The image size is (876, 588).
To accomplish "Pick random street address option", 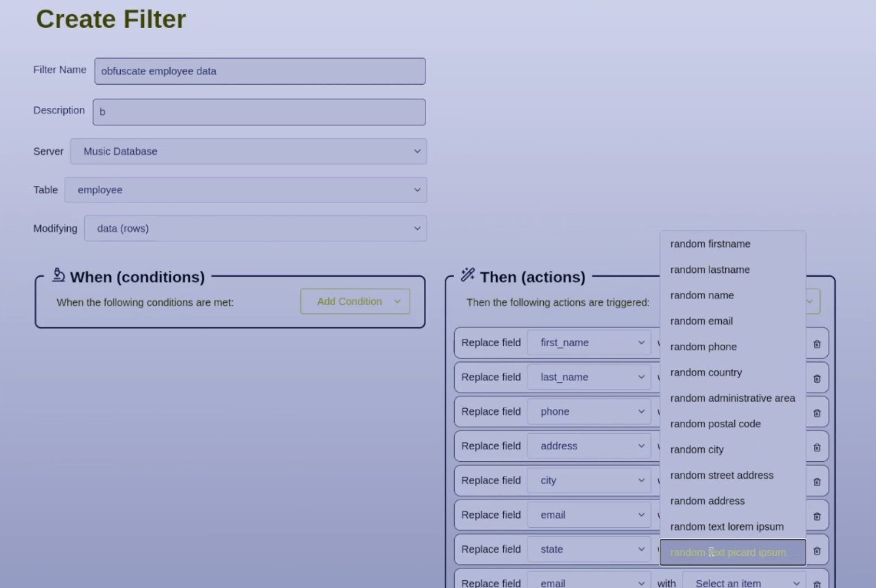I will click(733, 475).
